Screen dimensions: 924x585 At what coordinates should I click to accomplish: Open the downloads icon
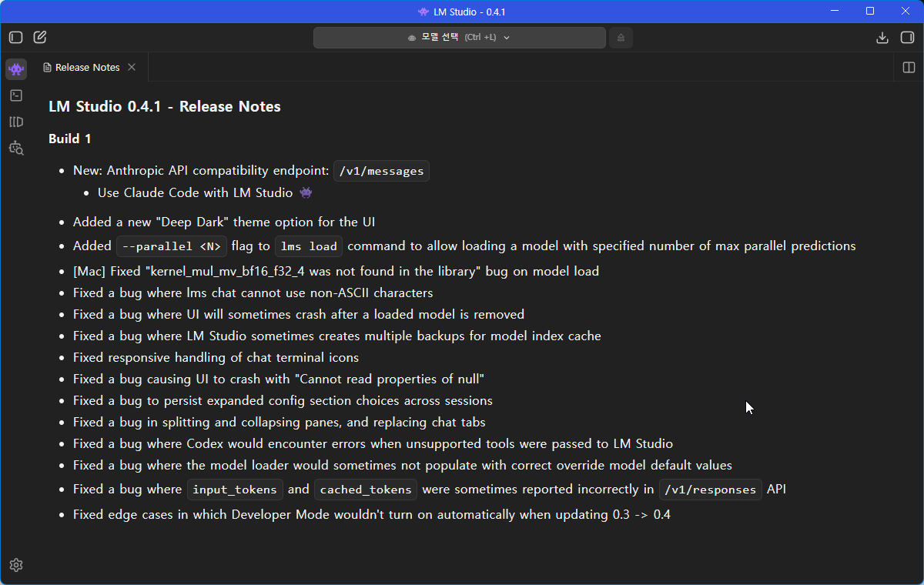(882, 37)
